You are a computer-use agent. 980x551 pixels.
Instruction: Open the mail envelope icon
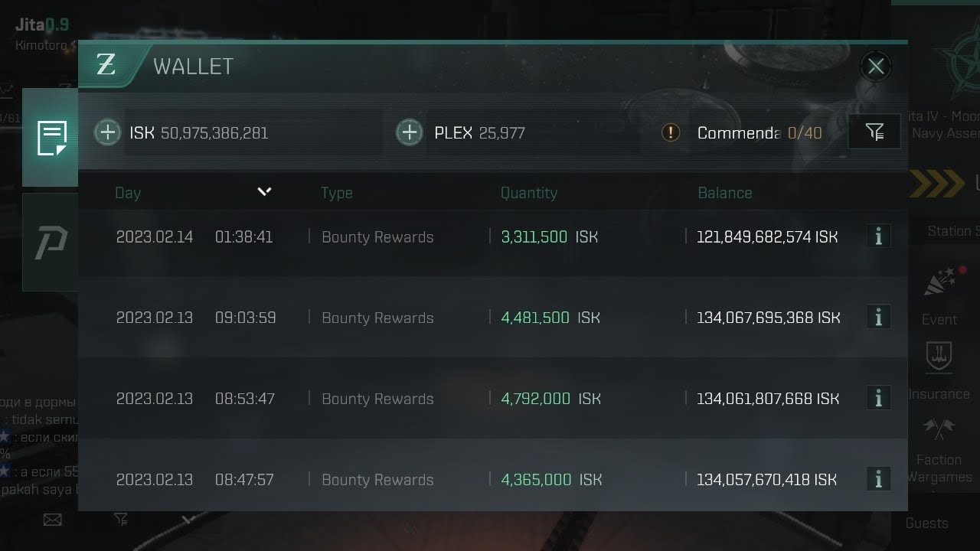point(52,520)
